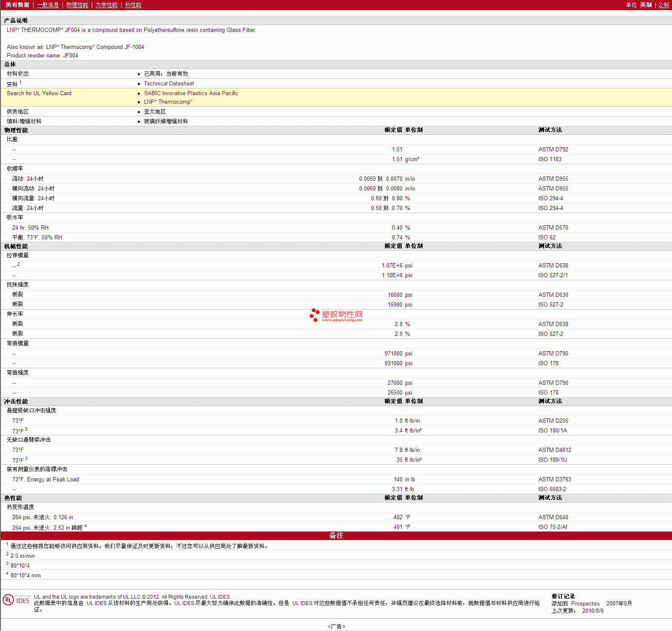Click the 悬壁梁缺口冲击强度 label
Screen dimensions: 672x631
tap(31, 411)
